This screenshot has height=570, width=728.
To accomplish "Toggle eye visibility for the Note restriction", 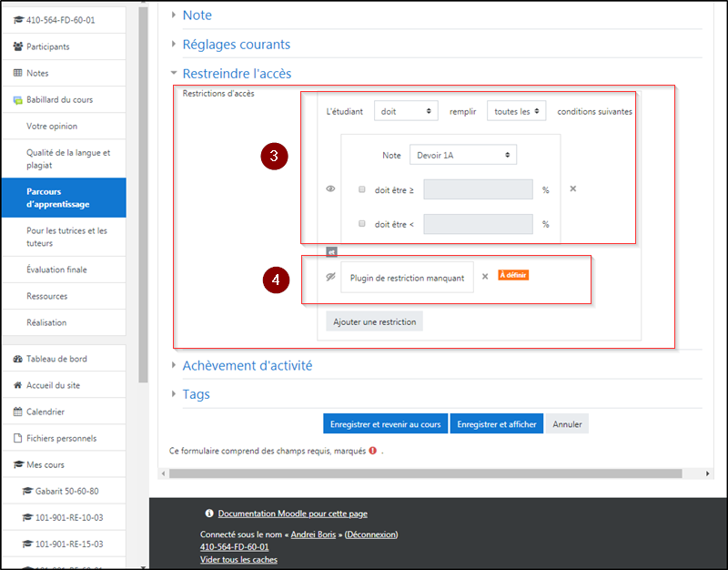I will pyautogui.click(x=330, y=189).
